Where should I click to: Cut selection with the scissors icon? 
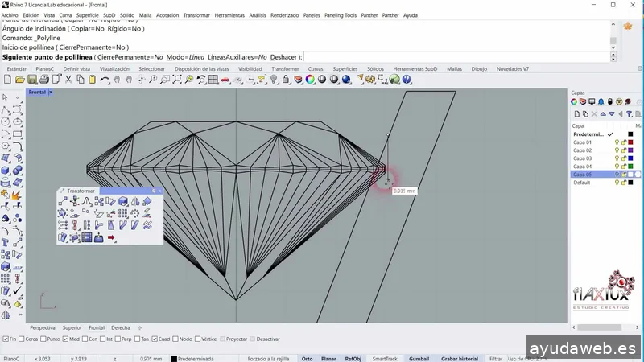[68, 80]
